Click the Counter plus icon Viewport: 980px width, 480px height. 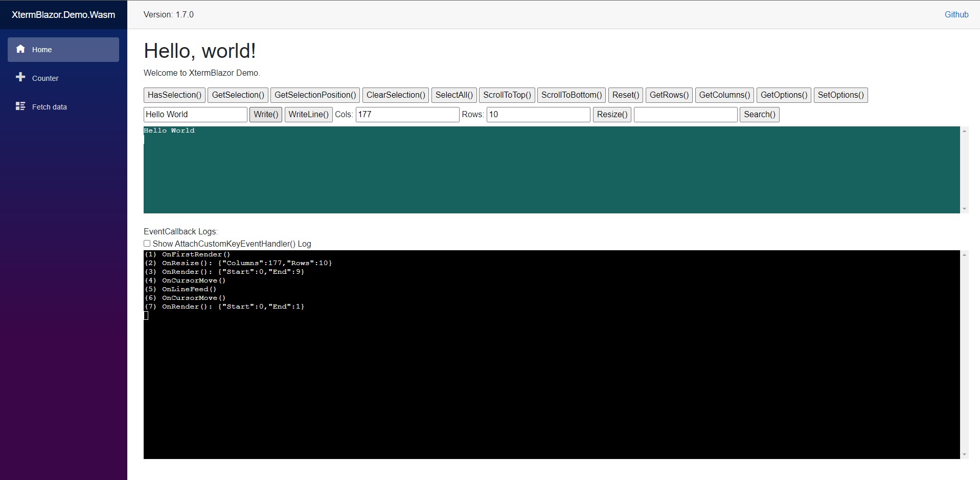(20, 77)
